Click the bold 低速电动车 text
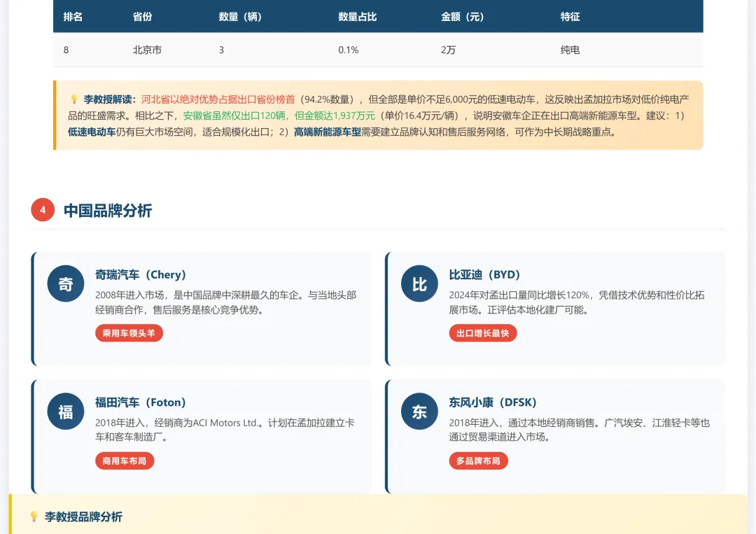Viewport: 756px width, 534px height. coord(92,132)
